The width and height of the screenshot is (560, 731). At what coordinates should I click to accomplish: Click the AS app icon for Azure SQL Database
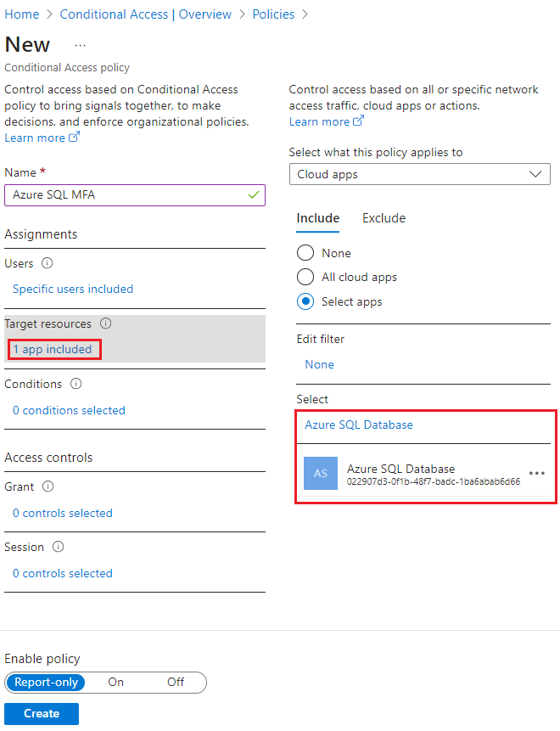click(x=320, y=473)
